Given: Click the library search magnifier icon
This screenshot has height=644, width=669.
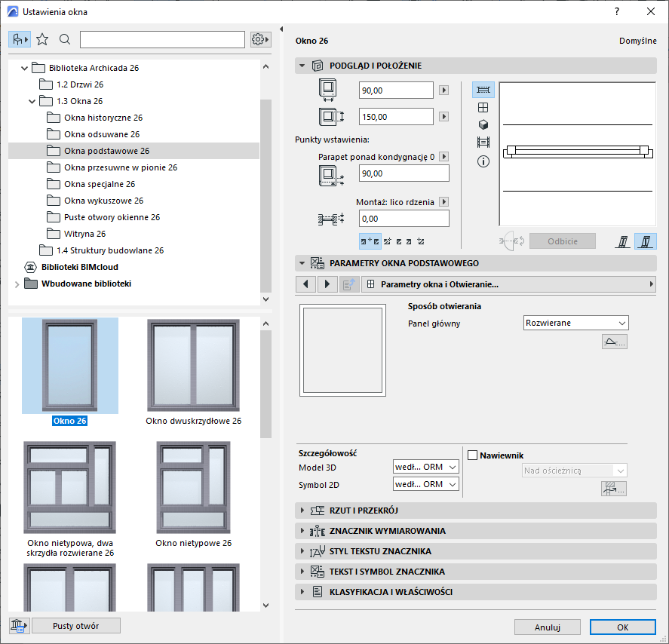Looking at the screenshot, I should (65, 39).
